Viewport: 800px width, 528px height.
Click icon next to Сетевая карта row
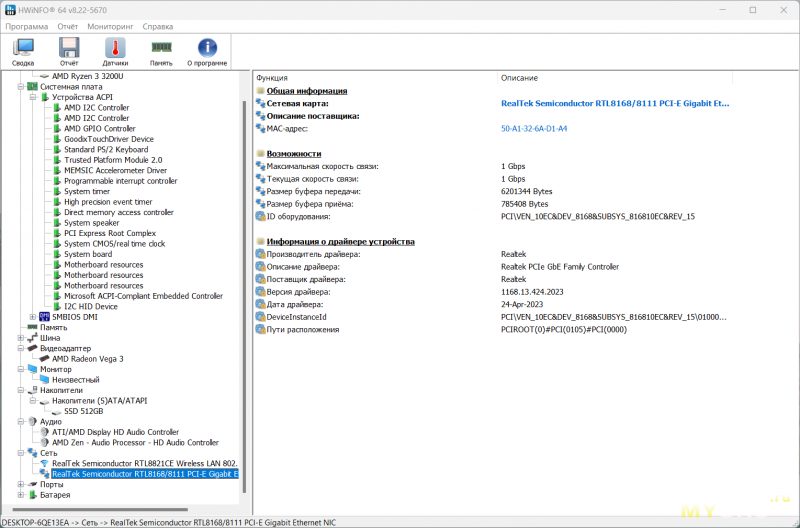click(261, 104)
